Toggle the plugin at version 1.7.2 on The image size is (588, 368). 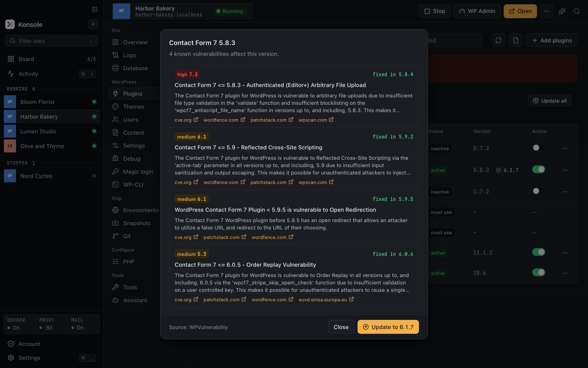click(538, 191)
